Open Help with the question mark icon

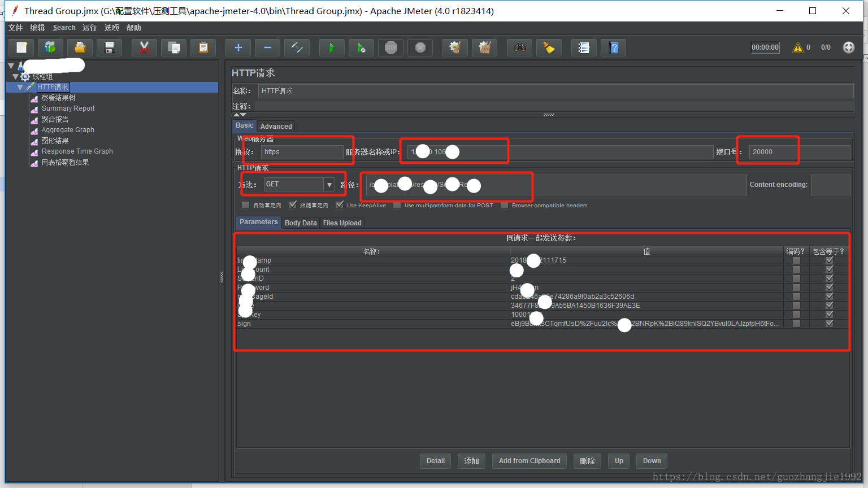[614, 47]
